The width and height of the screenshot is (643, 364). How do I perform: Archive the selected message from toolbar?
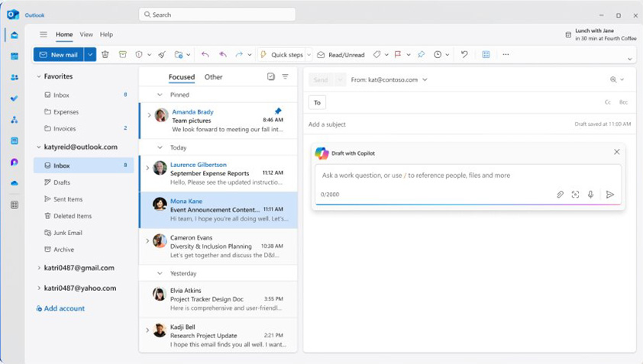click(123, 54)
